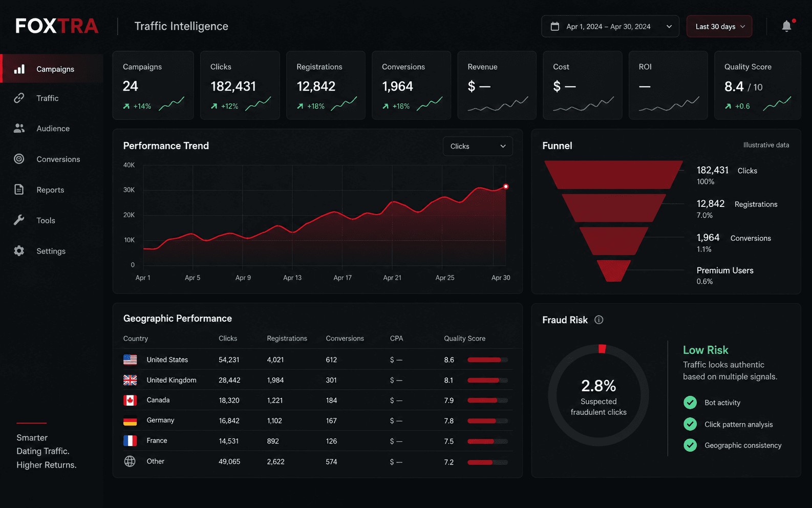Viewport: 812px width, 508px height.
Task: Click the France flag icon
Action: (130, 440)
